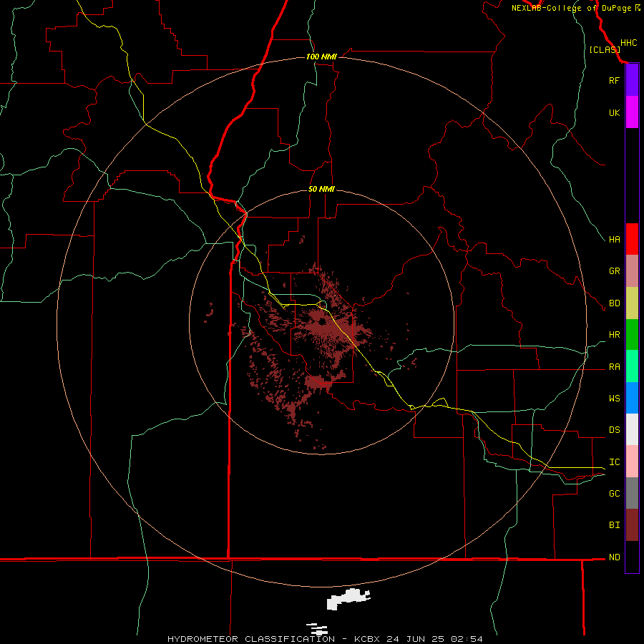
Task: Click the radar site center black dot
Action: 322,322
